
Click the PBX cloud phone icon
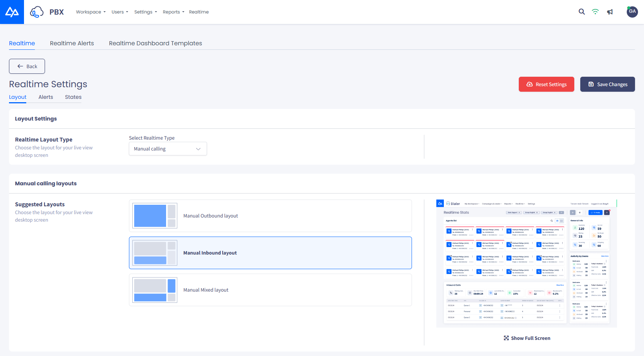[x=37, y=12]
